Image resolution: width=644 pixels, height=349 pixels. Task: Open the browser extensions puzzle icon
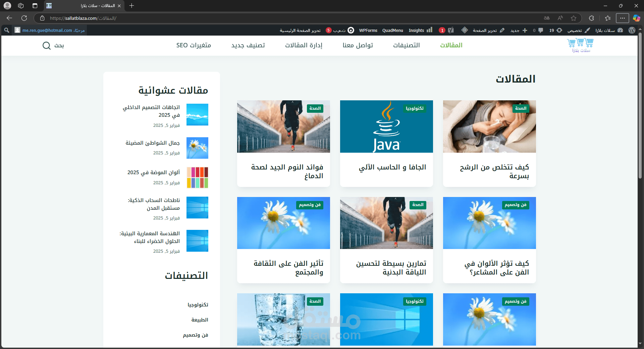(591, 18)
